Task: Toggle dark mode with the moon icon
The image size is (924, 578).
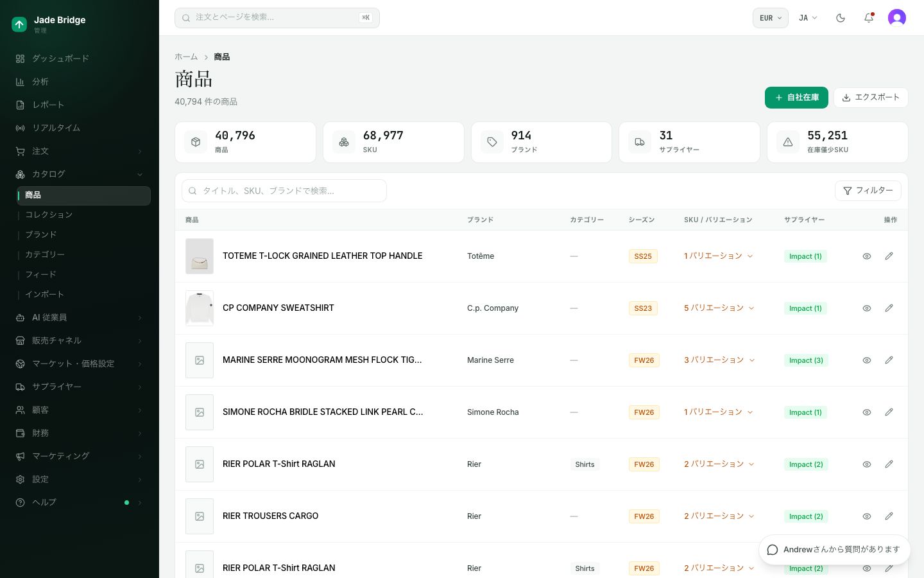Action: click(841, 18)
